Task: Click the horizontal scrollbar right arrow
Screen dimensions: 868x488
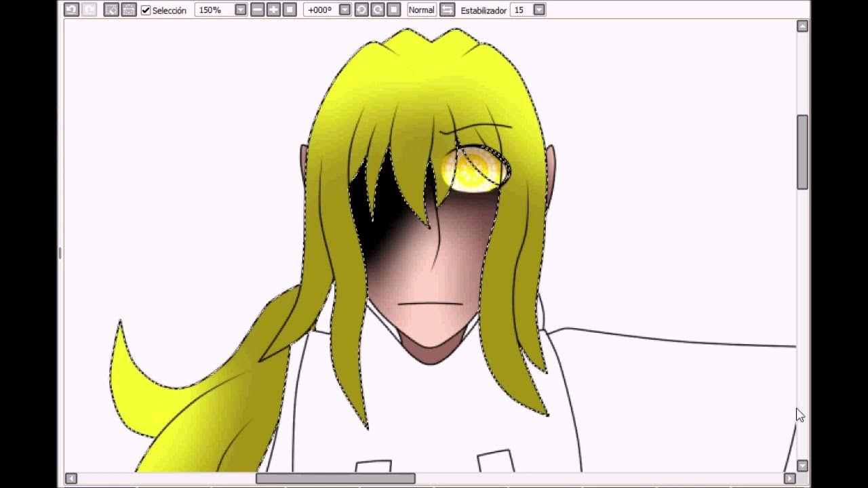Action: [789, 479]
